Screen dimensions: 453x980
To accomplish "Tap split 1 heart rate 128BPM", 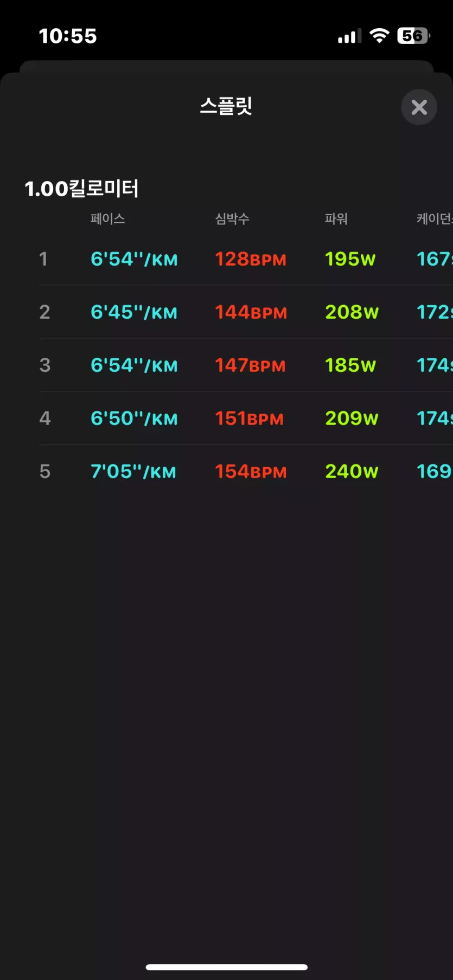I will [251, 259].
